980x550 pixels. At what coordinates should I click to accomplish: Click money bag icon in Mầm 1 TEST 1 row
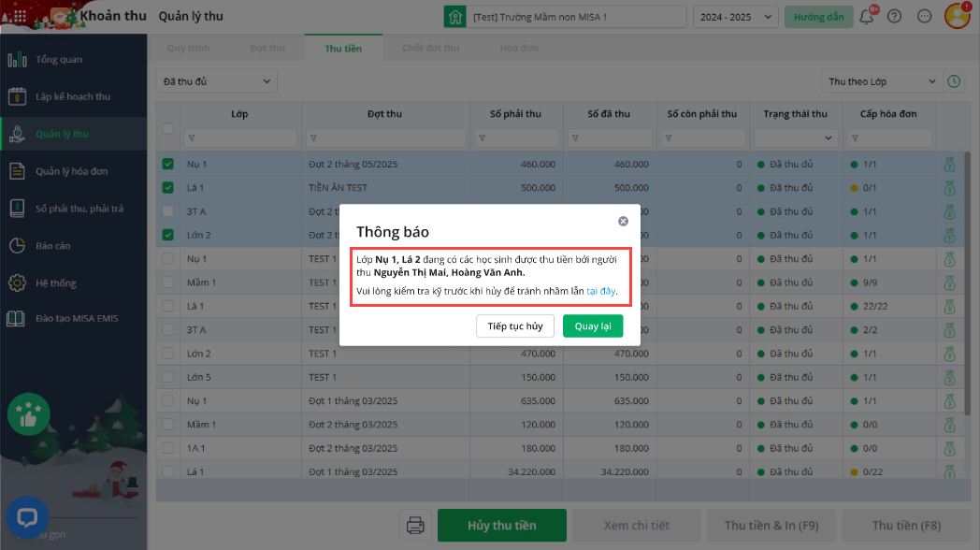coord(949,282)
